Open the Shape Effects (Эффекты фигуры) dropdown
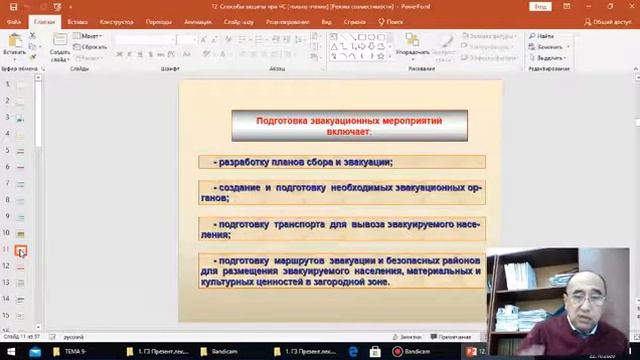The height and width of the screenshot is (360, 640). pyautogui.click(x=489, y=58)
